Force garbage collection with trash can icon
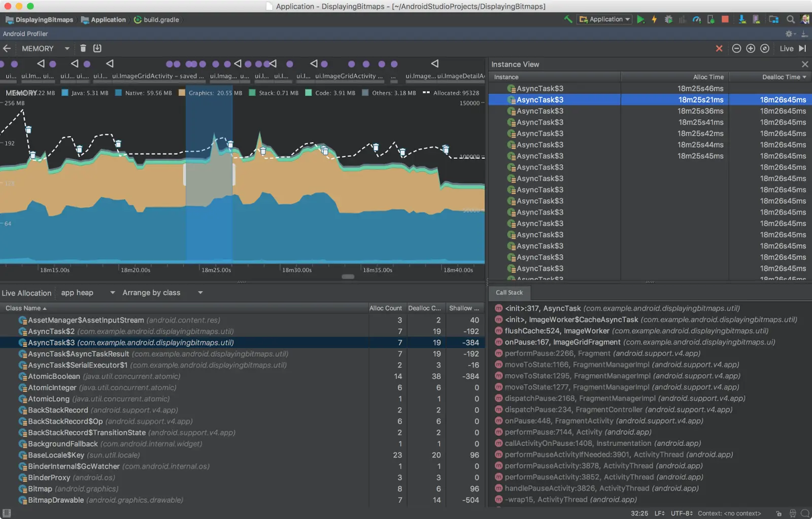812x519 pixels. pyautogui.click(x=83, y=48)
